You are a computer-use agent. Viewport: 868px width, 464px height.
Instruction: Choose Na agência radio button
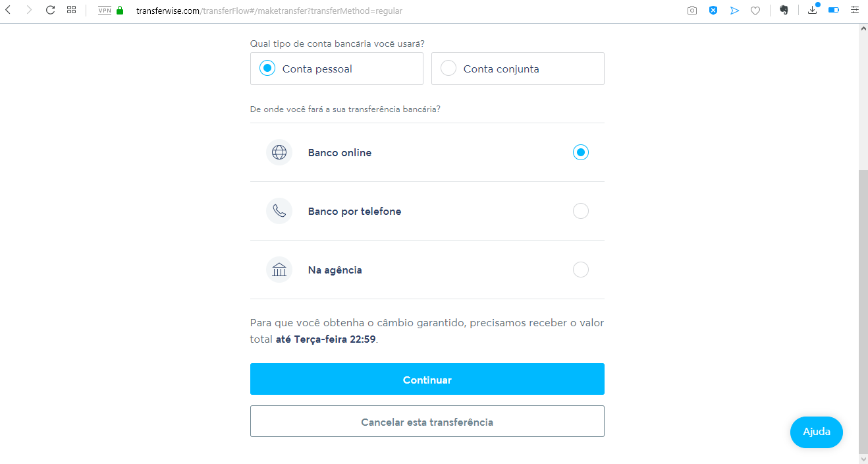580,270
